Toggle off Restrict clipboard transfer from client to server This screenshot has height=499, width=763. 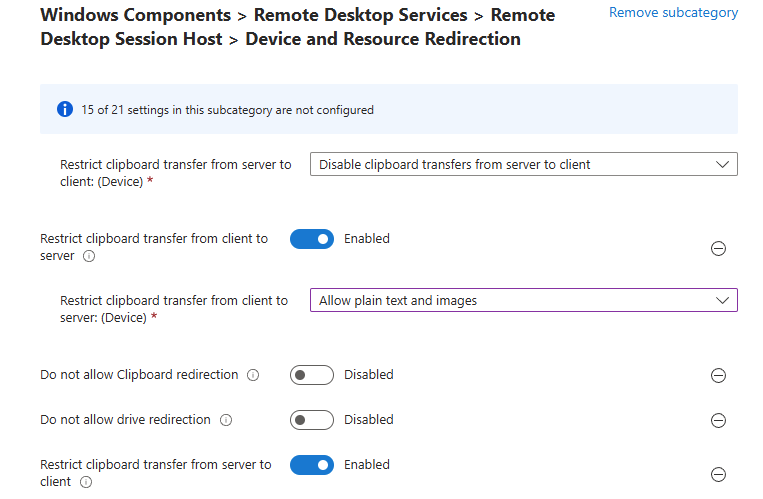coord(311,239)
